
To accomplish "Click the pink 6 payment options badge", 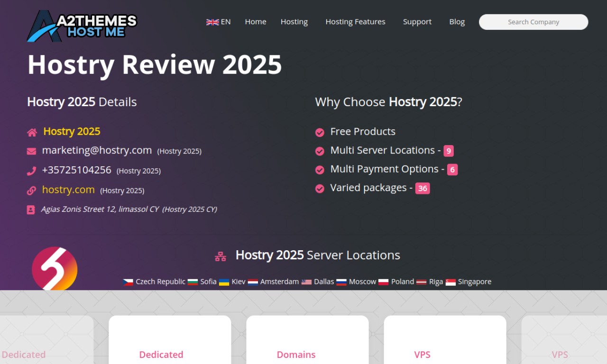I will pyautogui.click(x=452, y=170).
